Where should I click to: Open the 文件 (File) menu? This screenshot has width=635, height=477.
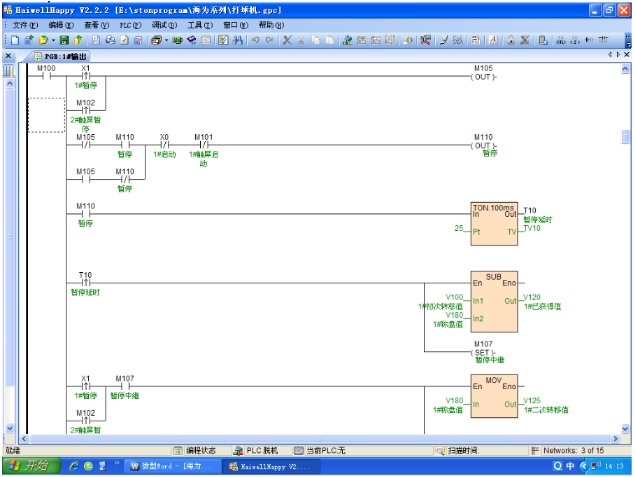click(25, 24)
